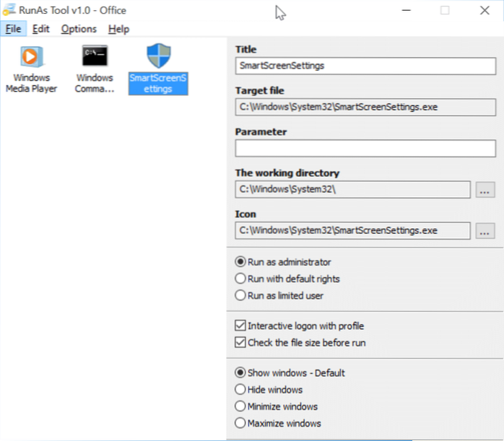Choose Run as limited user
504x441 pixels.
pyautogui.click(x=240, y=295)
